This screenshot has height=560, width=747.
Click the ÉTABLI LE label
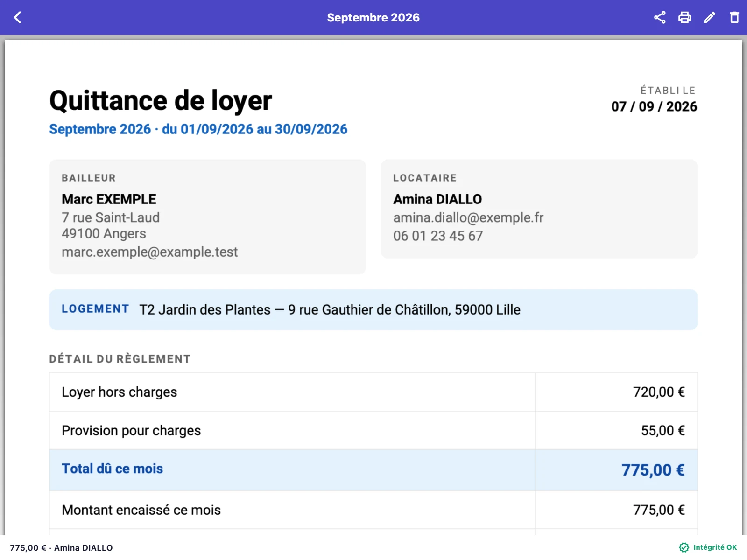668,91
